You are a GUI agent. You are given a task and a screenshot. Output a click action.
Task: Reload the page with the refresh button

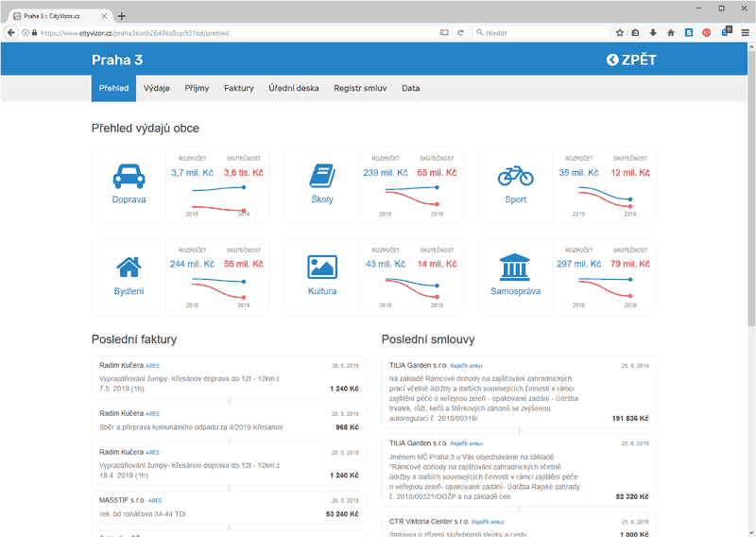(460, 32)
